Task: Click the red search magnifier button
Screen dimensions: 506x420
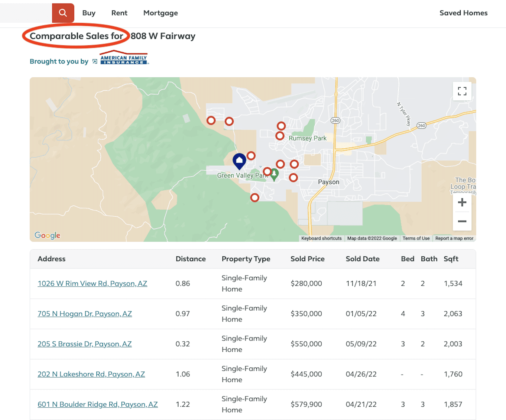Action: (x=63, y=13)
